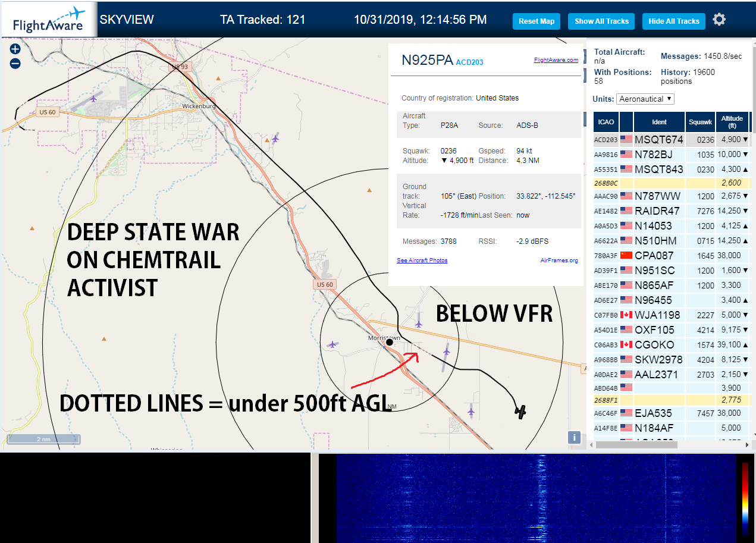
Task: Click US flag in the ABD64B row
Action: [626, 389]
